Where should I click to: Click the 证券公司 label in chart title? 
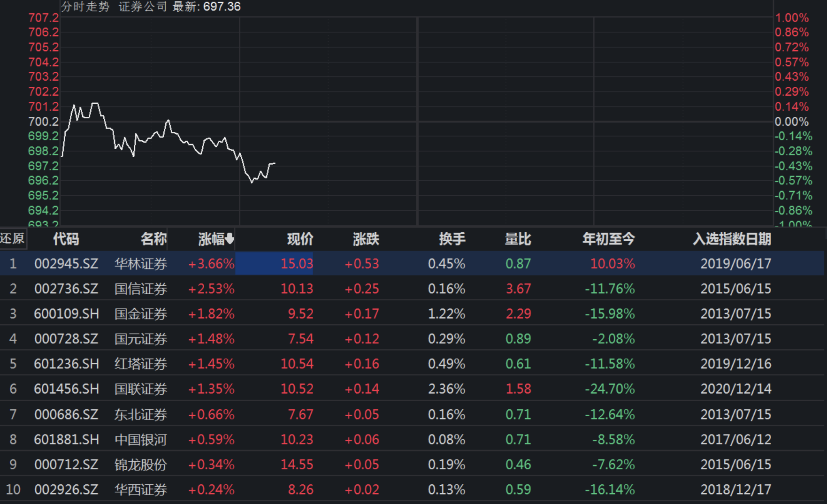[143, 7]
